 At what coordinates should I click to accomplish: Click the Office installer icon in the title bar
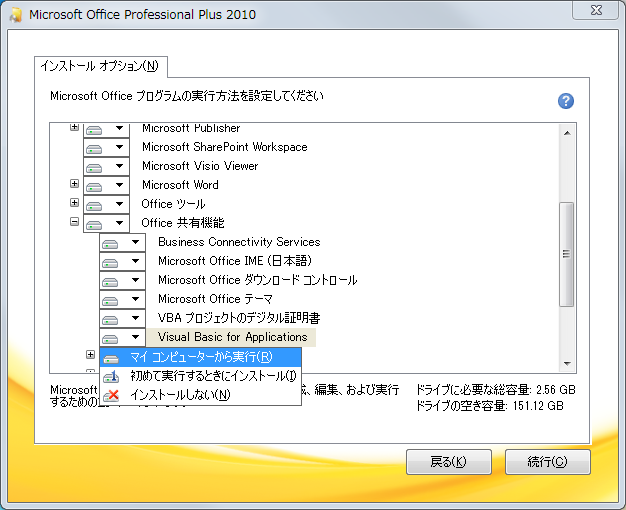(x=16, y=15)
